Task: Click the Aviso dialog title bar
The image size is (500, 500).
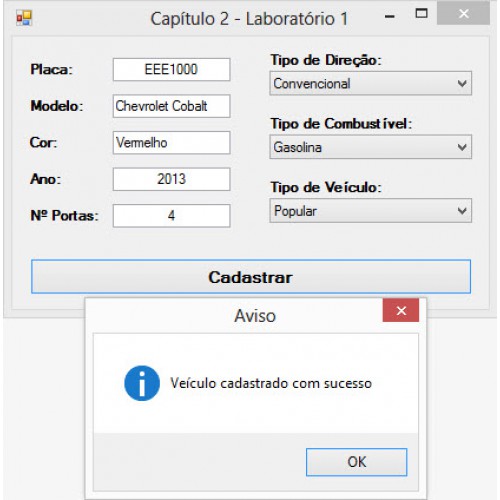Action: (x=233, y=315)
